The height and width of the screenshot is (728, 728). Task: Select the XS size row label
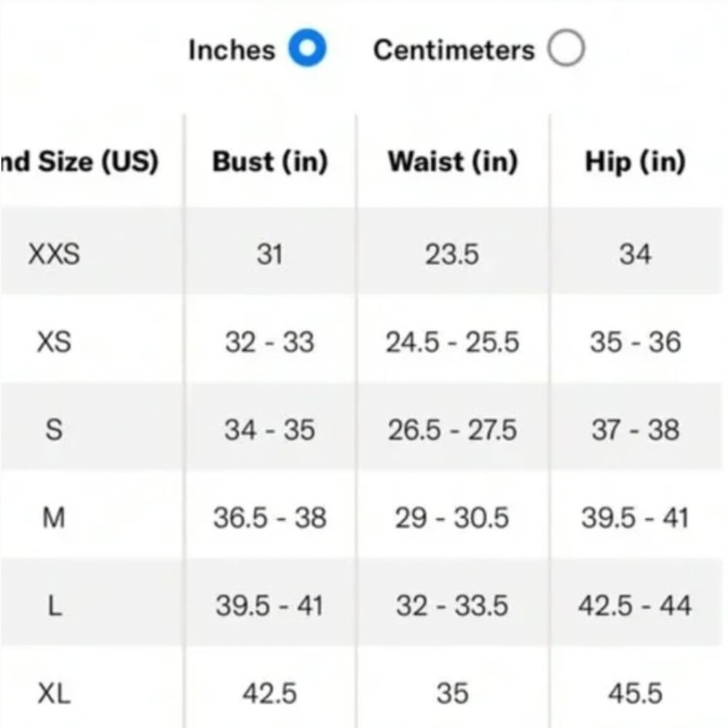pyautogui.click(x=54, y=341)
